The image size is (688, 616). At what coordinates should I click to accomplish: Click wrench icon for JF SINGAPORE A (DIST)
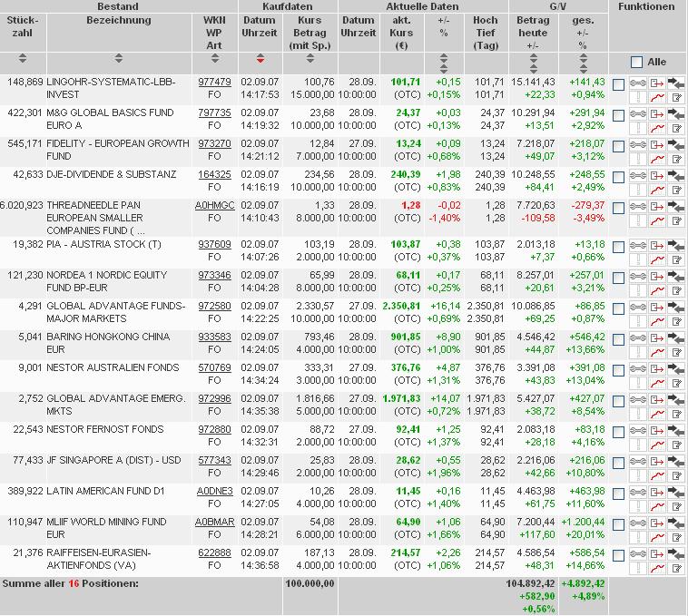[x=637, y=462]
